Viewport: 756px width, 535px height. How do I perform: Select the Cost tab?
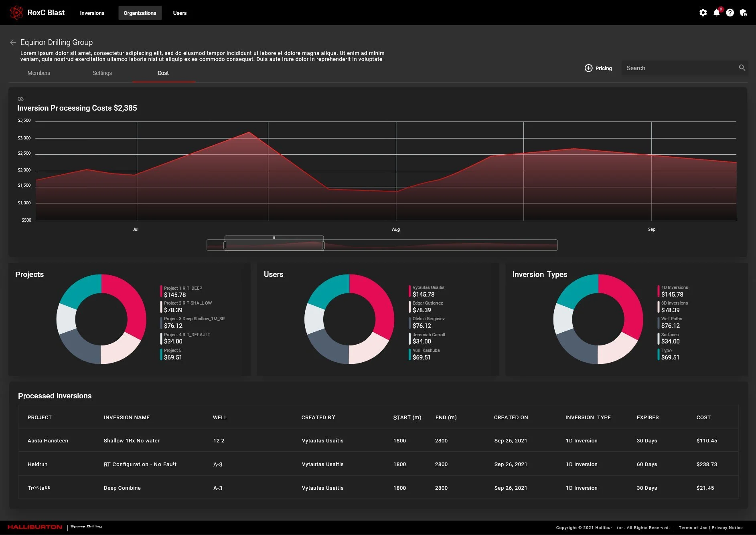pyautogui.click(x=163, y=73)
